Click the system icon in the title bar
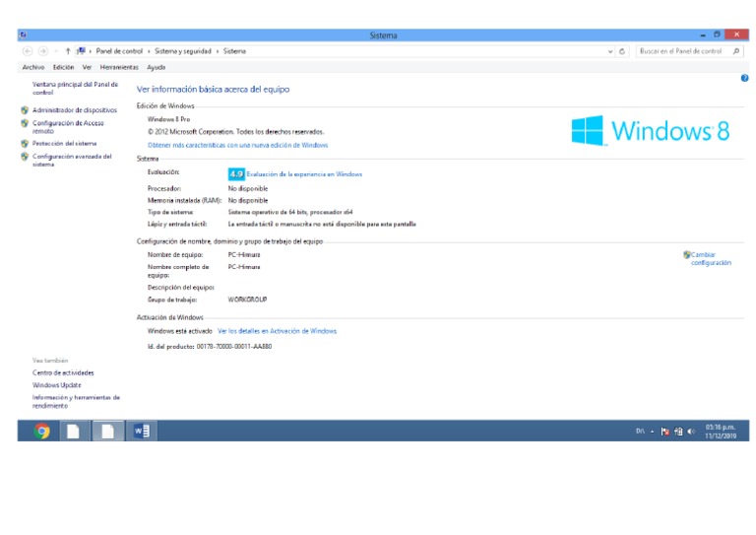756x535 pixels. [x=24, y=34]
